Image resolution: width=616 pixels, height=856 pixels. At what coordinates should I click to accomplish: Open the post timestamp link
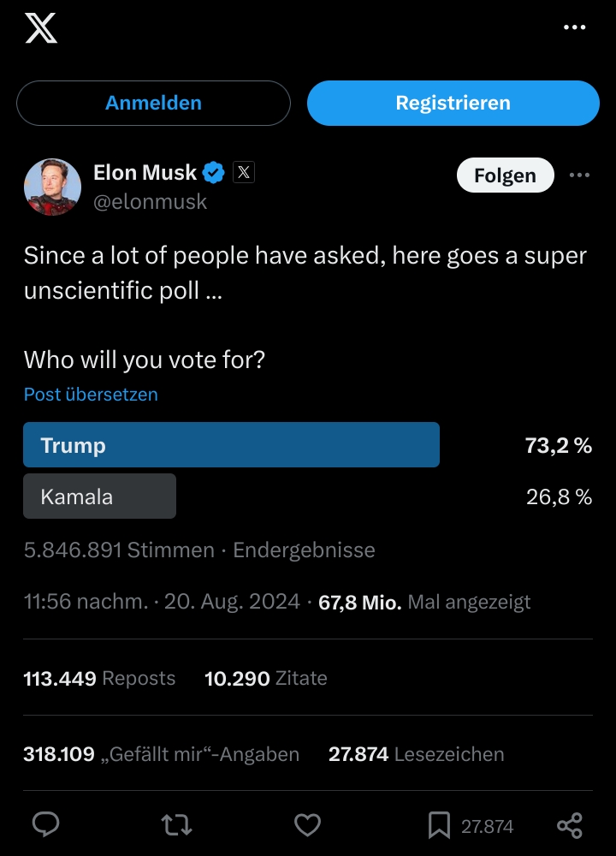pos(162,602)
